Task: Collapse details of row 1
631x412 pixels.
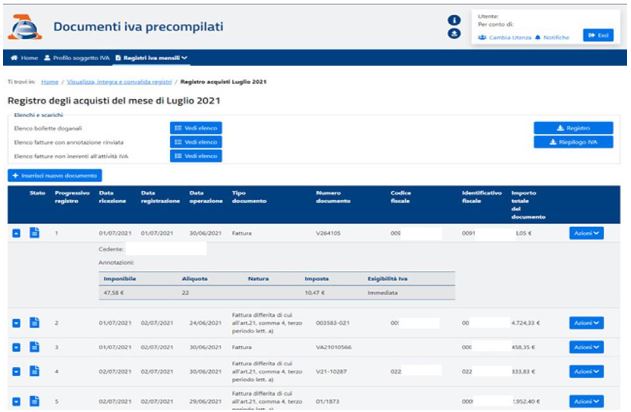Action: pos(16,233)
